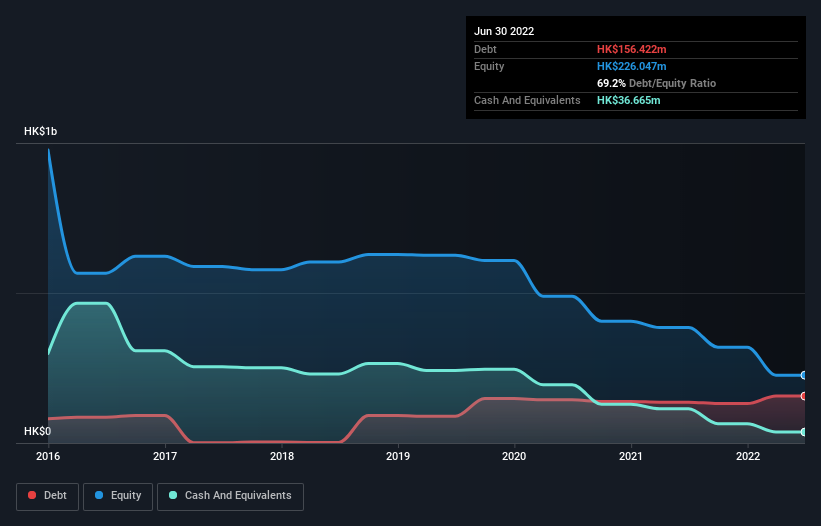
Task: Click the 2016 axis label
Action: (x=48, y=456)
